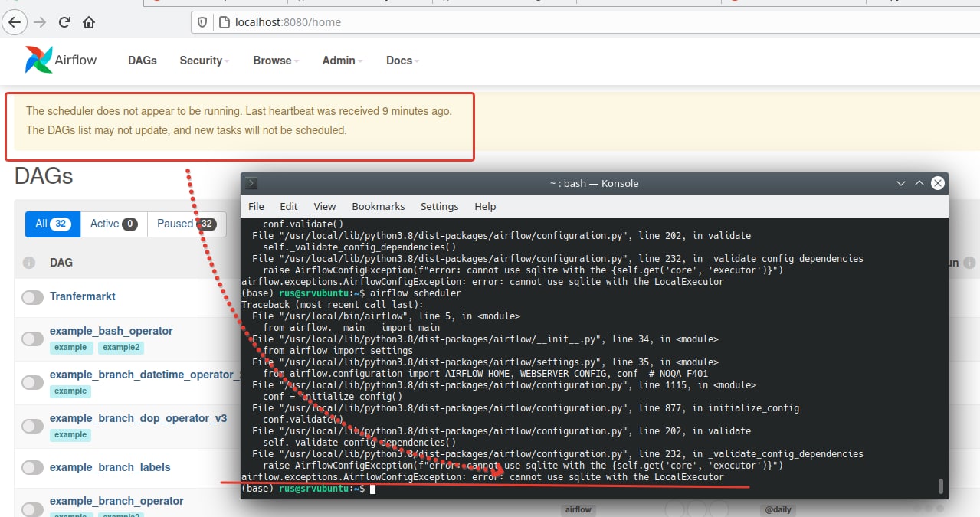Screen dimensions: 980x517
Task: Toggle the Tranfermarkt DAG switch
Action: (x=32, y=297)
